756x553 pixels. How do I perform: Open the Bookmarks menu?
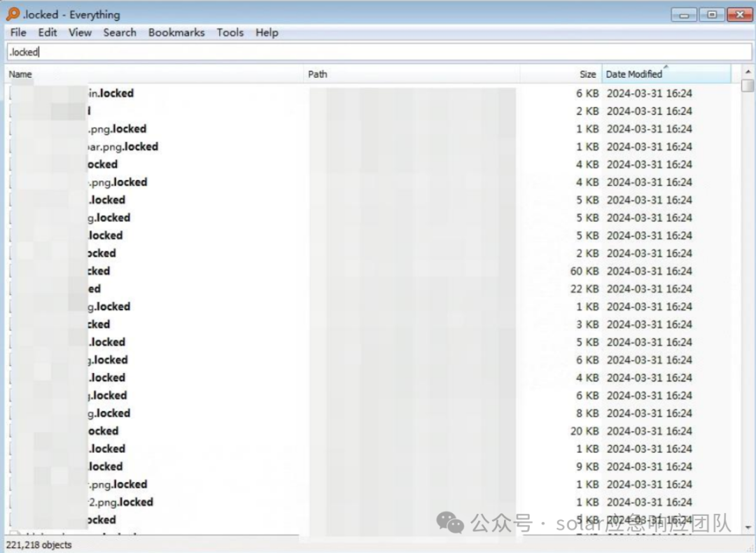click(x=176, y=32)
